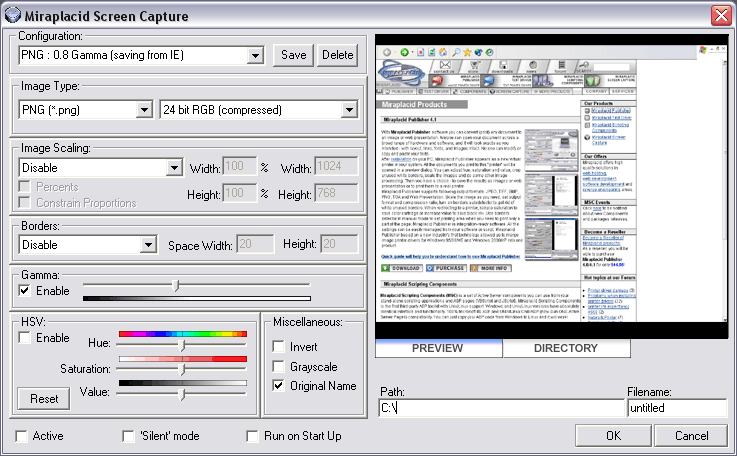Click the Hue slider handle
Image resolution: width=737 pixels, height=456 pixels.
(x=182, y=346)
